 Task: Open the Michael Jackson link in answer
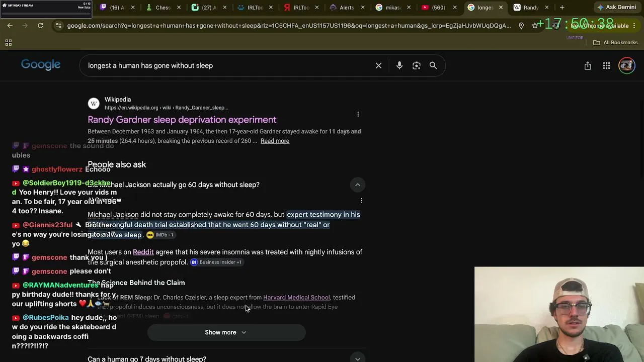(113, 215)
